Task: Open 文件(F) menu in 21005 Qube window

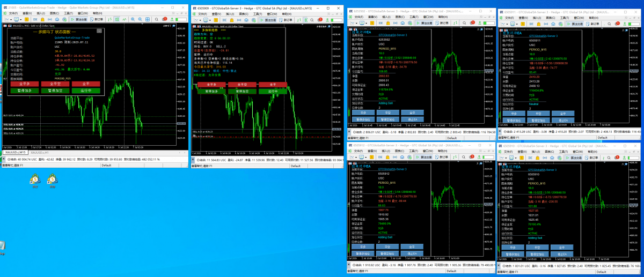Action: [x=13, y=13]
